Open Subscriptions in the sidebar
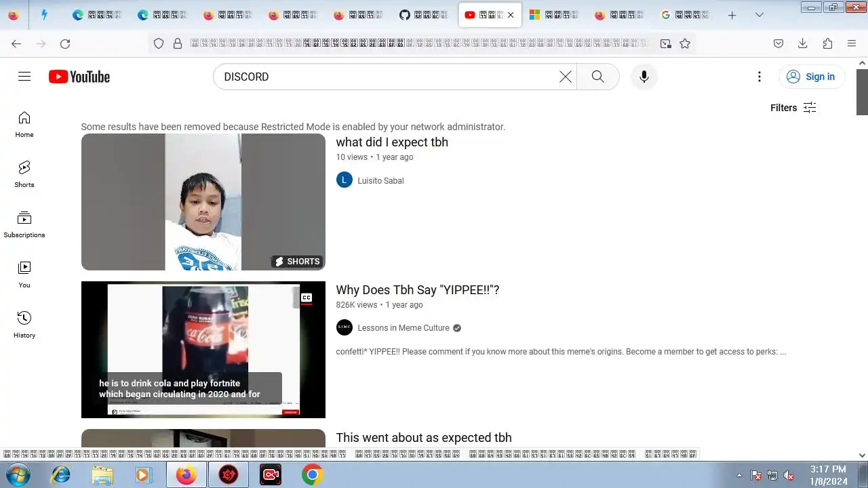Viewport: 868px width, 488px height. [x=24, y=224]
